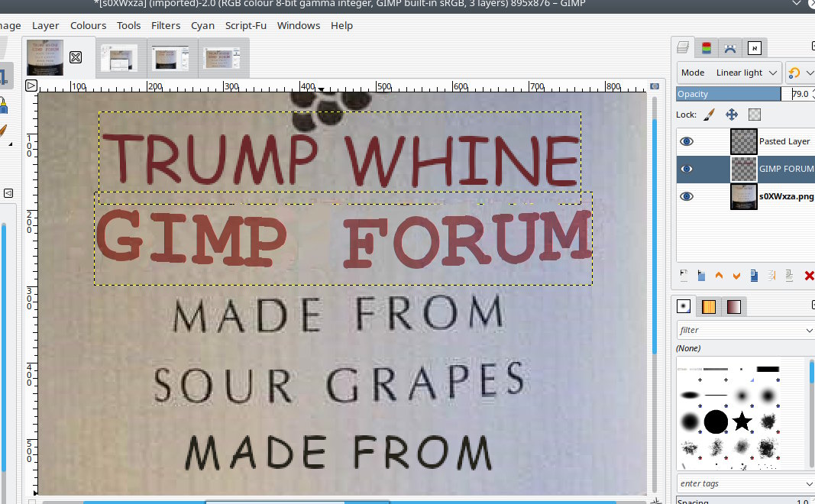Open the Windows menu
The image size is (815, 504).
point(299,25)
